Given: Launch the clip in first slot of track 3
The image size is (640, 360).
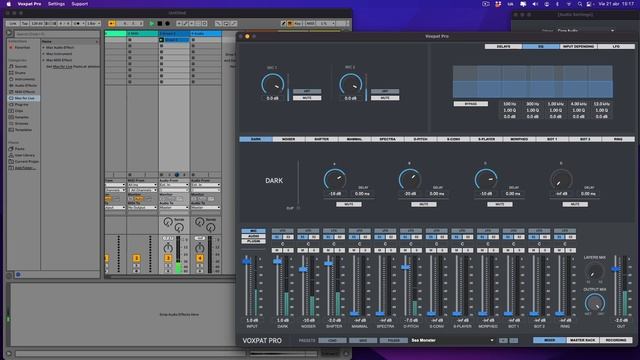Looking at the screenshot, I should point(161,40).
